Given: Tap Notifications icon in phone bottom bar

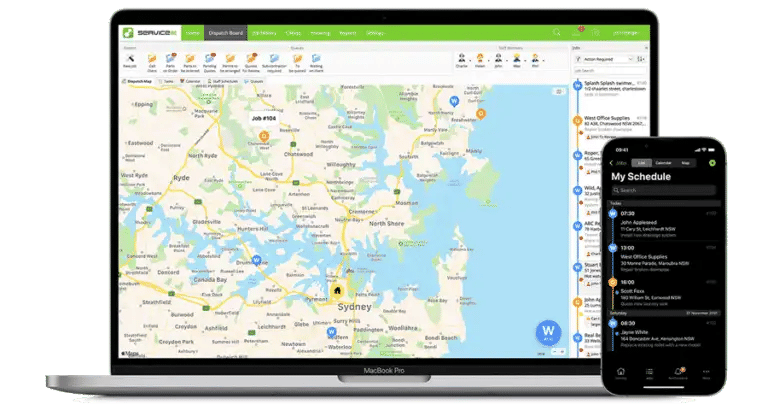Looking at the screenshot, I should click(678, 373).
